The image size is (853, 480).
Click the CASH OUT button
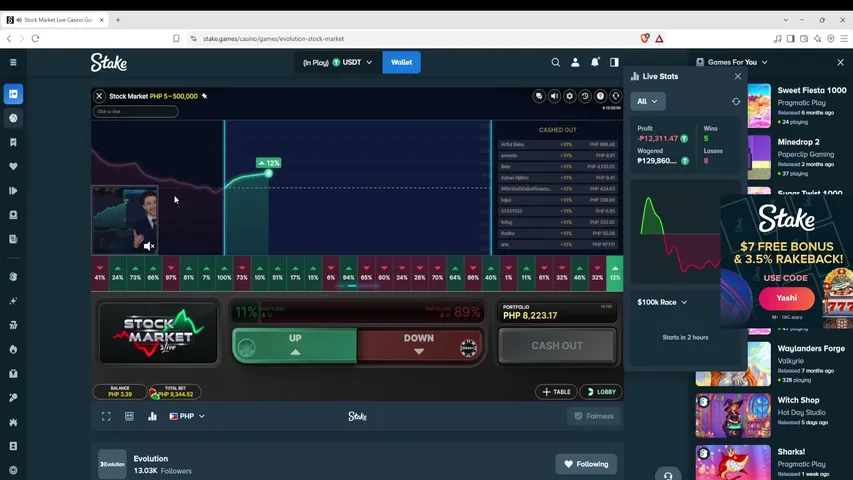(x=557, y=346)
